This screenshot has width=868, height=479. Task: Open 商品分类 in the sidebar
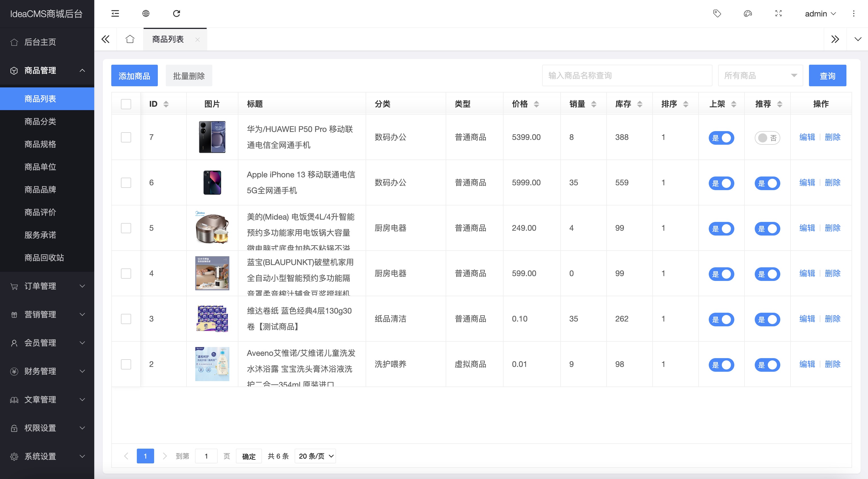[x=47, y=121]
